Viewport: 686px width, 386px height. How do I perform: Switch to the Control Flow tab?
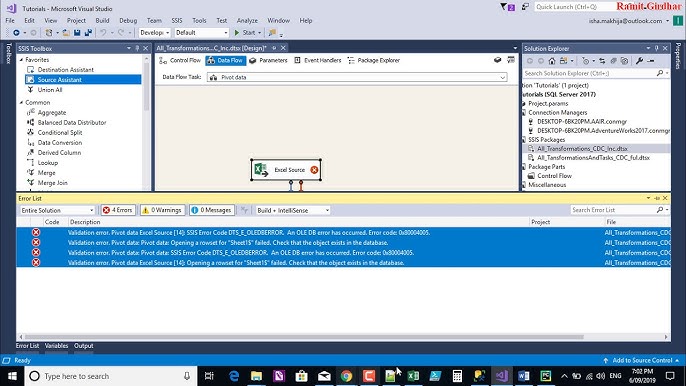tap(180, 60)
